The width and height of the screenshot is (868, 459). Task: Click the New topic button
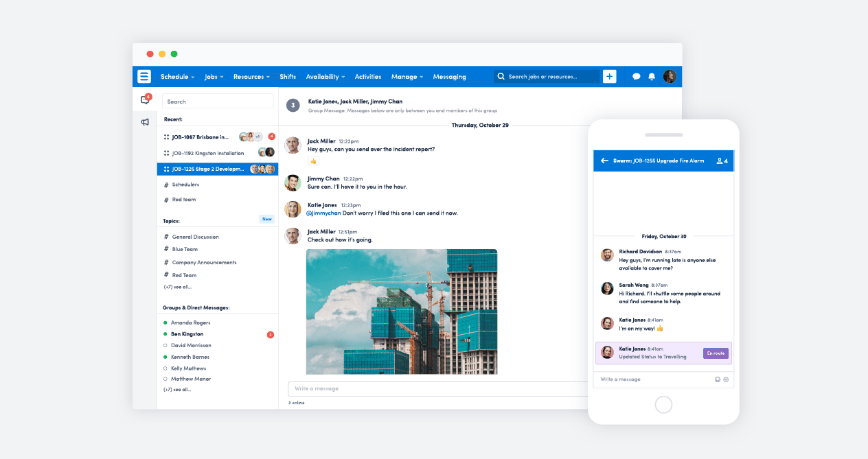tap(267, 219)
